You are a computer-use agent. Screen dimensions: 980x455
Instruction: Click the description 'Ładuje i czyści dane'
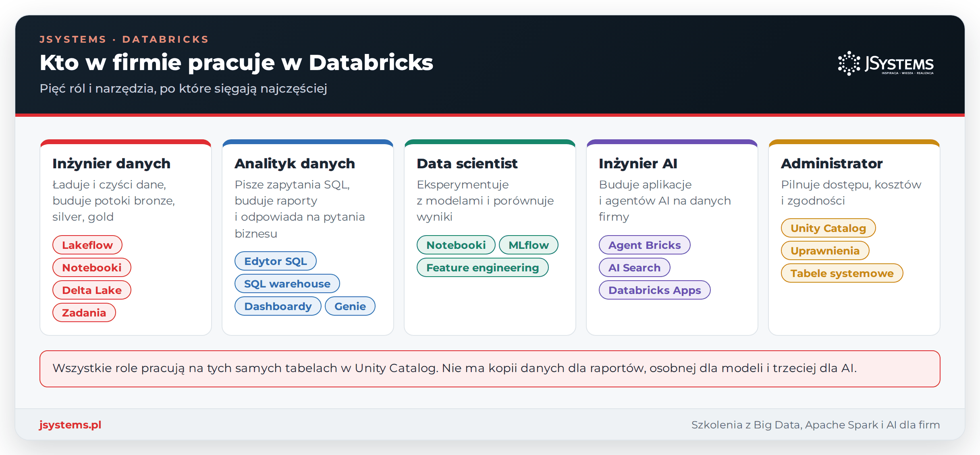click(x=114, y=201)
